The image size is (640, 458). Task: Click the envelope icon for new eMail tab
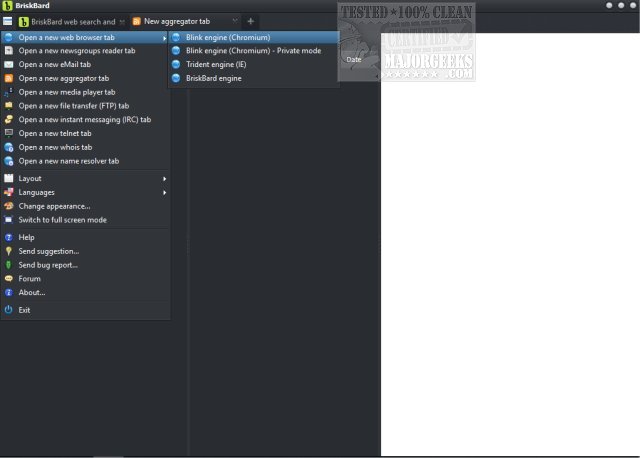[9, 64]
